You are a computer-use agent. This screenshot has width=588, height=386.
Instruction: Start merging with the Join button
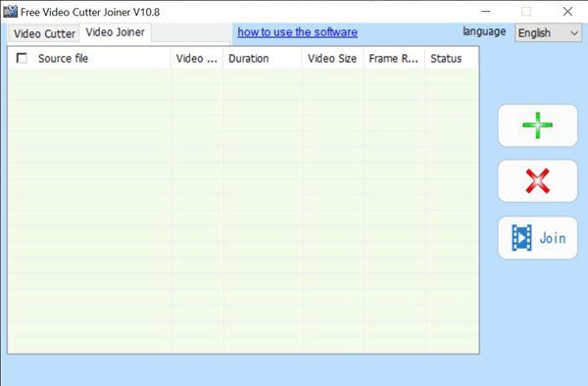pos(537,238)
